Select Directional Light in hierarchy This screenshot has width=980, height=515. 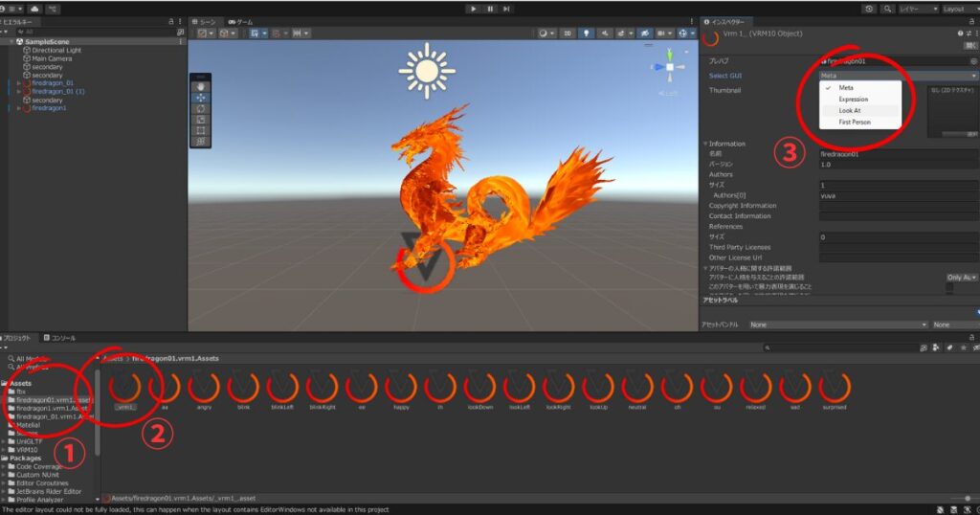coord(56,50)
